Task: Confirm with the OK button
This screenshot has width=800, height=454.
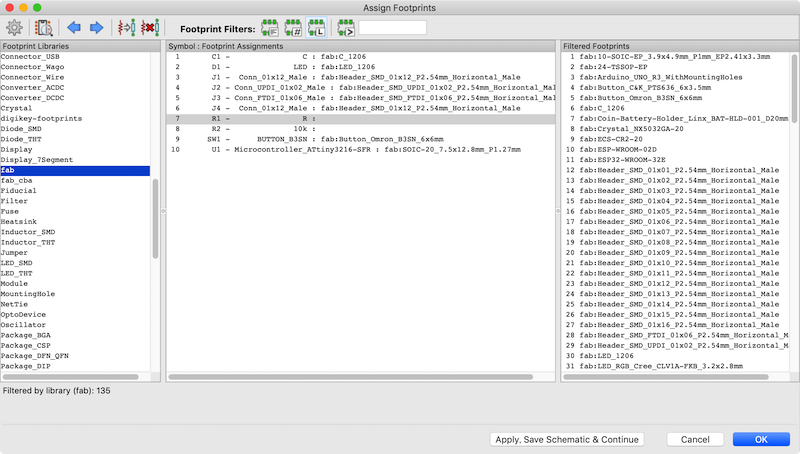Action: pyautogui.click(x=761, y=439)
